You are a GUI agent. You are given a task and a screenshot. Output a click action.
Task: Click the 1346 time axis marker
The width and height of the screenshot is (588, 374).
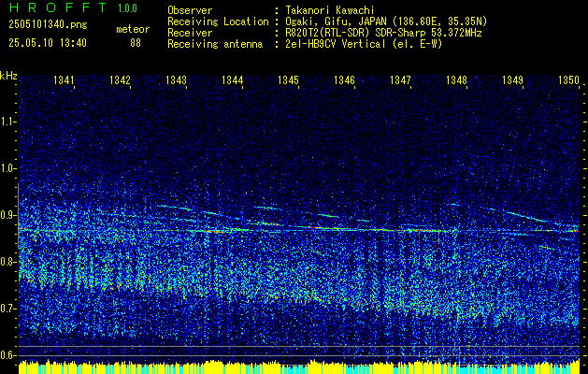[344, 79]
